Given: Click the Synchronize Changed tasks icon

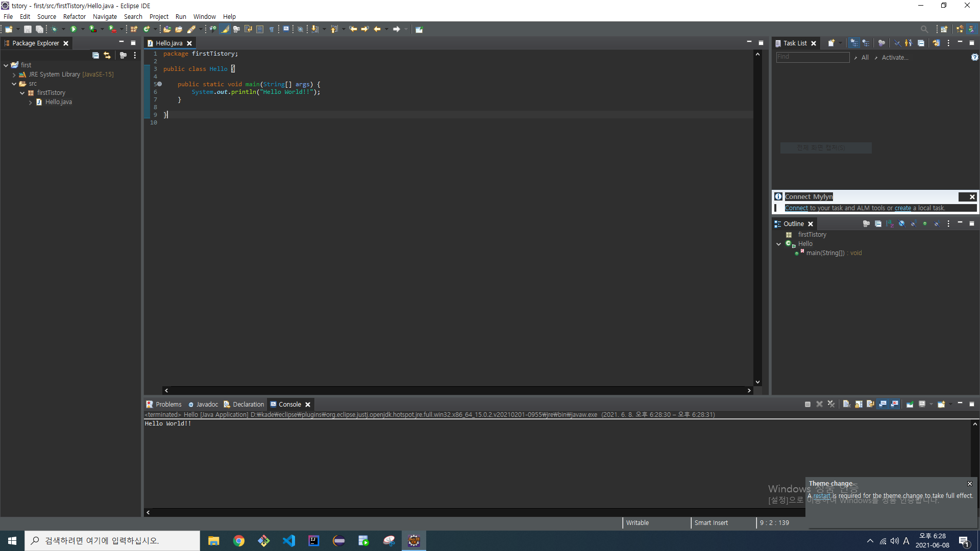Looking at the screenshot, I should [x=936, y=43].
